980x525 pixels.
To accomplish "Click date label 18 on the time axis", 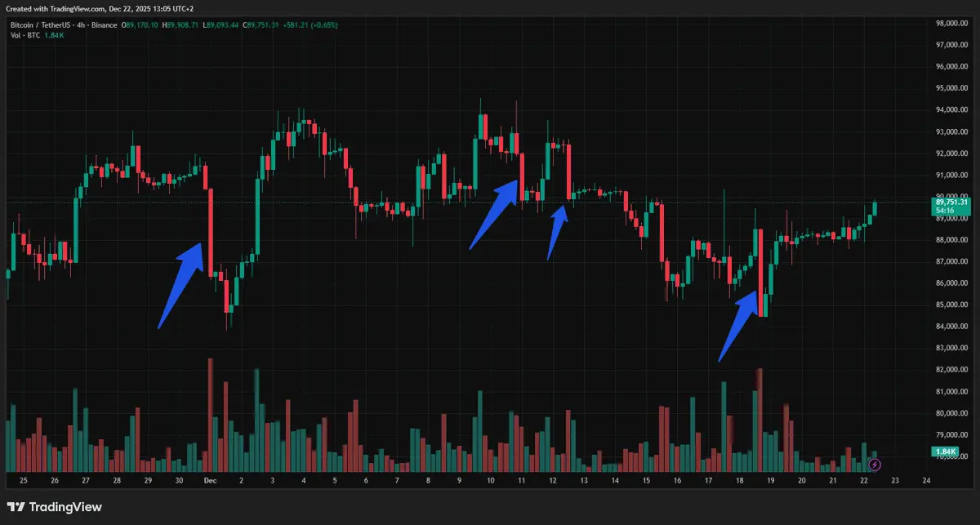I will click(x=739, y=481).
